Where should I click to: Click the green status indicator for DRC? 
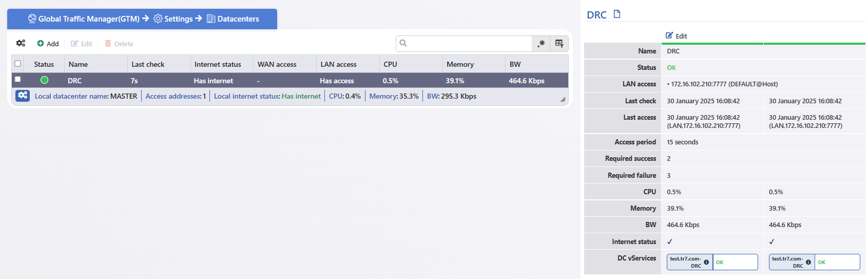click(44, 80)
